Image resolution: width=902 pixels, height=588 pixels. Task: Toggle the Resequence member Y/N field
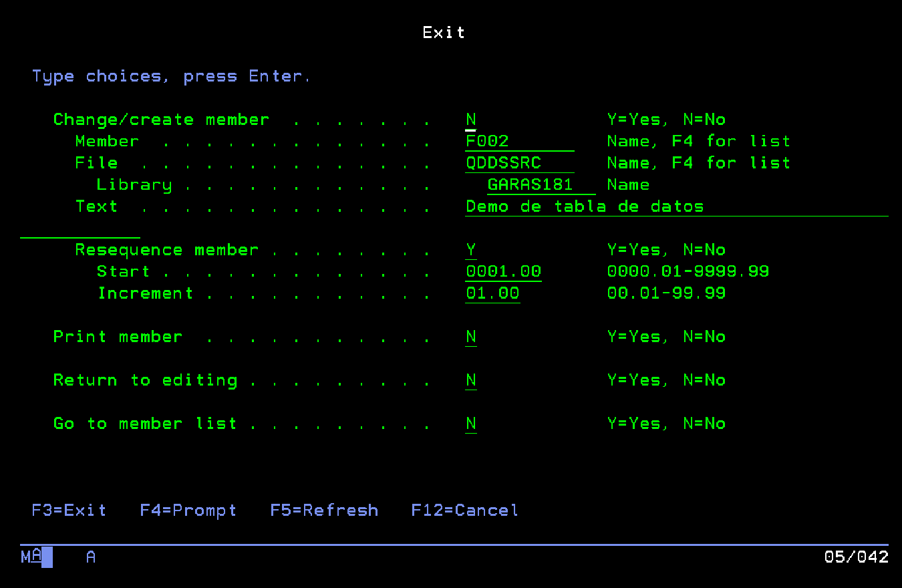471,251
